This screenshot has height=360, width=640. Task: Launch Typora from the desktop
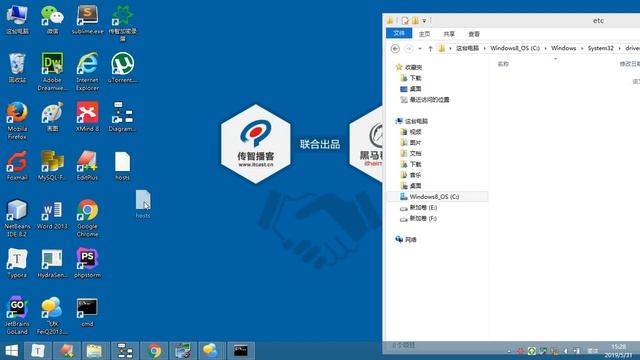[17, 263]
